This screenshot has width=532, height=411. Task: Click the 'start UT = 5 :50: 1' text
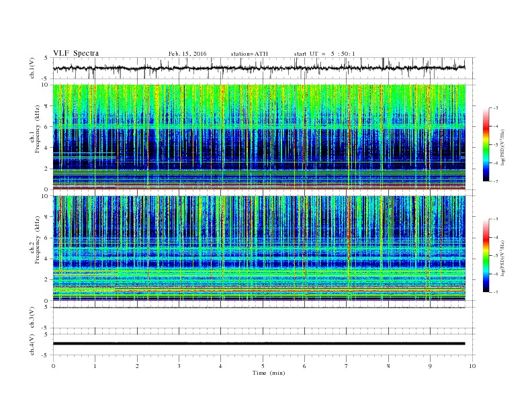pos(324,54)
